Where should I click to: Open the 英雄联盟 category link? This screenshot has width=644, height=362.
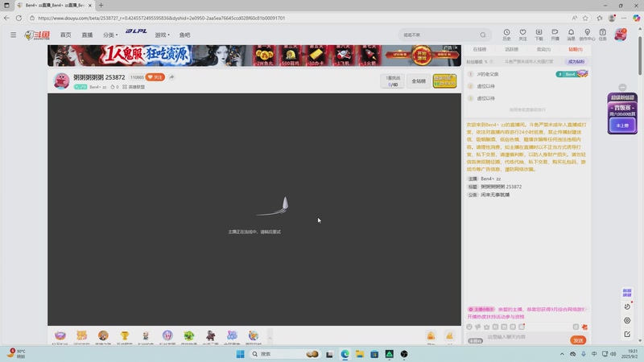click(x=134, y=87)
